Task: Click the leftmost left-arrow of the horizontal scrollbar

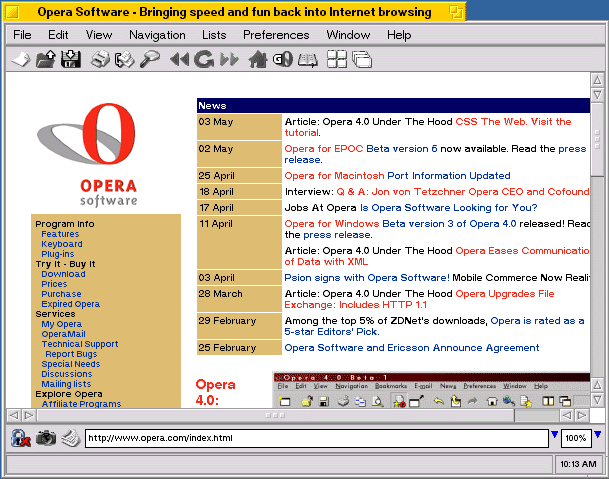Action: [14, 415]
